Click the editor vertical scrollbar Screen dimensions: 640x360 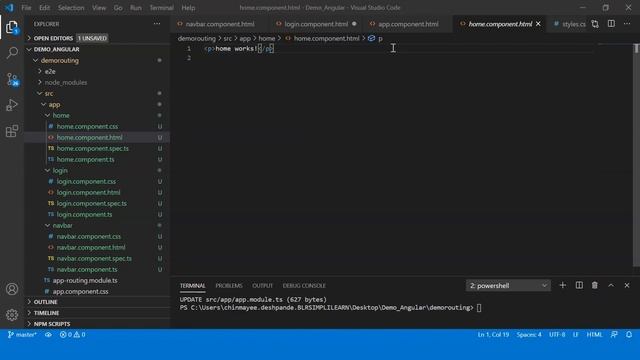[636, 155]
